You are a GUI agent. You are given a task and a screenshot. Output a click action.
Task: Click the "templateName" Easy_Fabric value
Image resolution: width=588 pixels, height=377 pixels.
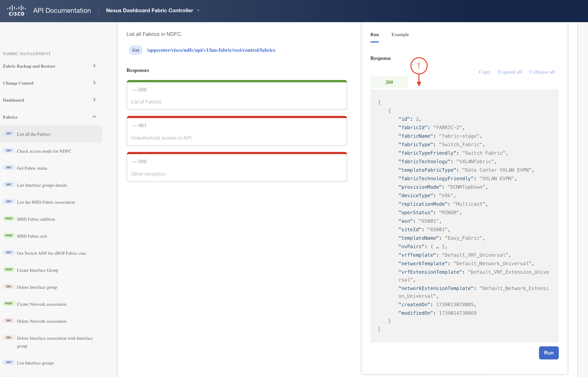pos(463,238)
